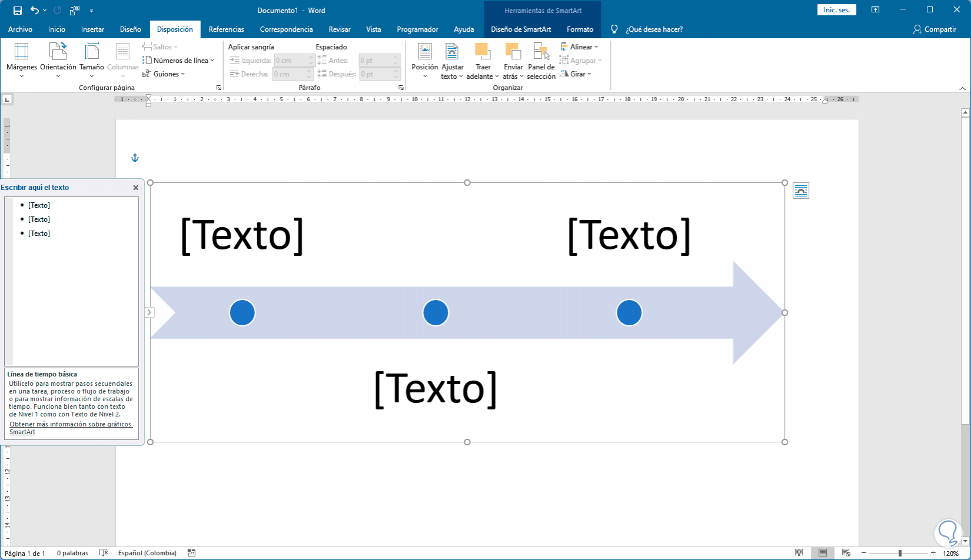Select the second [Texto] bullet in the text pane
Image resolution: width=971 pixels, height=560 pixels.
tap(39, 219)
